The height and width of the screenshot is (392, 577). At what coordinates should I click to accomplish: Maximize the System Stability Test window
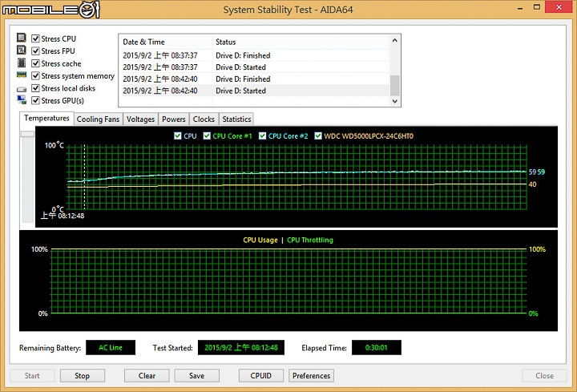pyautogui.click(x=537, y=7)
